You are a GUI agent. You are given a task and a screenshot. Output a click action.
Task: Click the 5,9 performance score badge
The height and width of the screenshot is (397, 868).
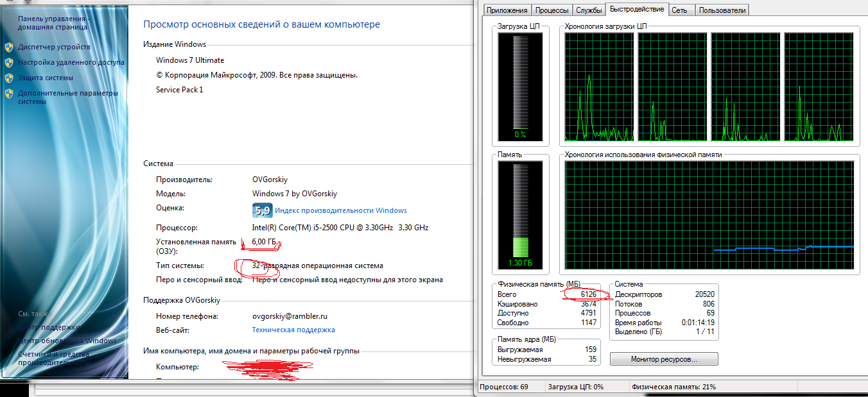262,210
